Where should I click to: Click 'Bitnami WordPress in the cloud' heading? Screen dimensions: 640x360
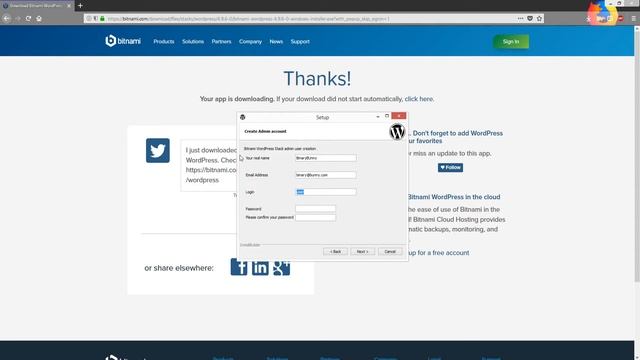454,197
